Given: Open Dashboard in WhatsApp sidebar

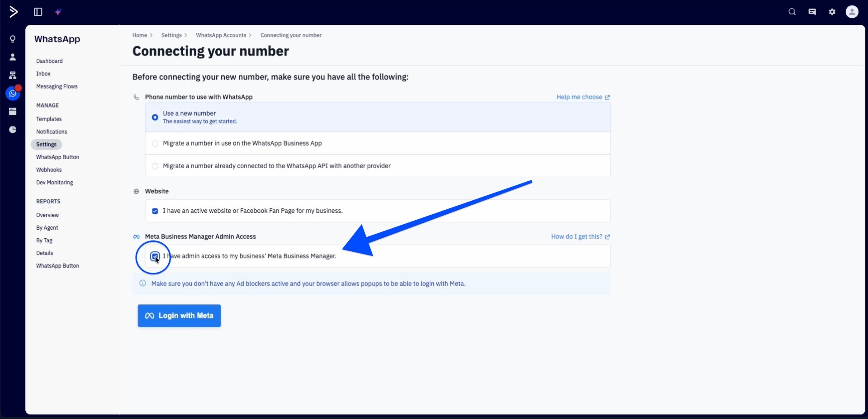Looking at the screenshot, I should tap(49, 61).
